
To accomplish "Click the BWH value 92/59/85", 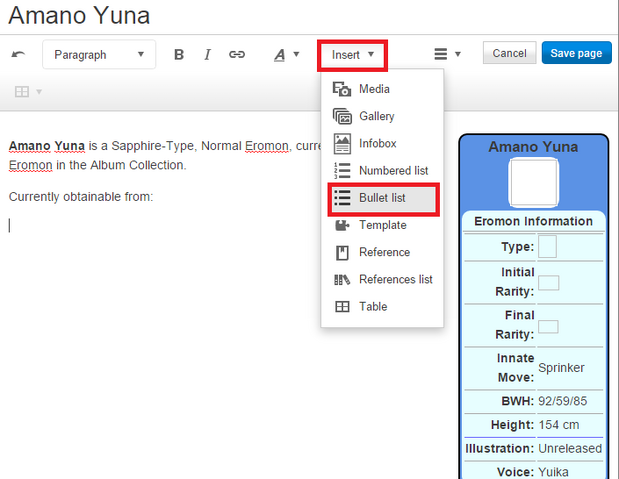I will coord(563,401).
